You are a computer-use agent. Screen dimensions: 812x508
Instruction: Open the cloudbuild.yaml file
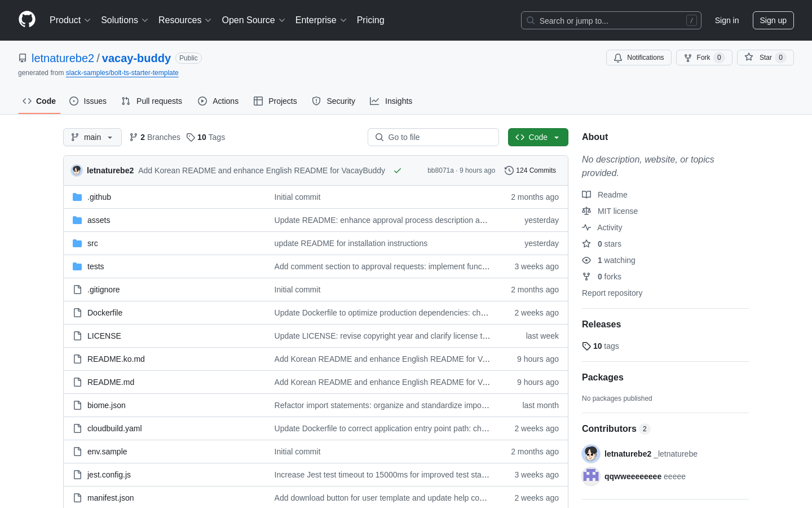114,428
